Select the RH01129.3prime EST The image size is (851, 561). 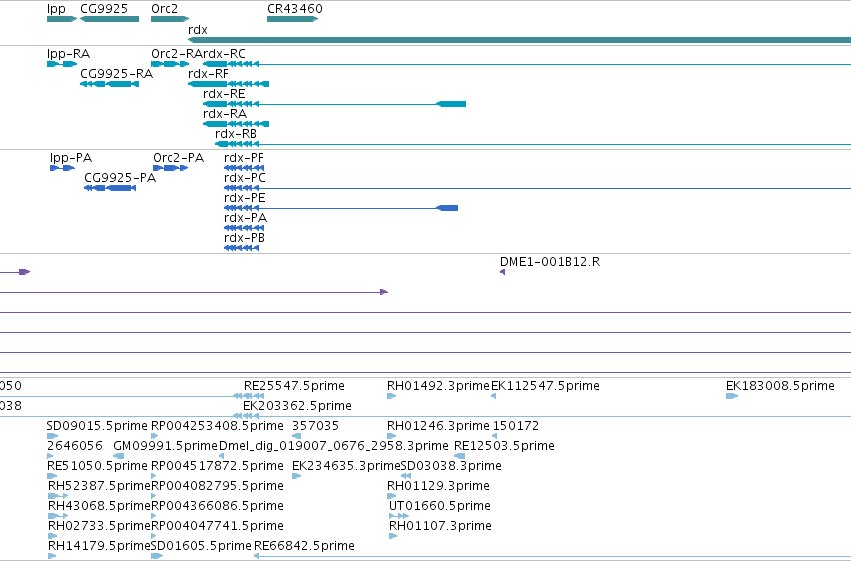[x=391, y=496]
